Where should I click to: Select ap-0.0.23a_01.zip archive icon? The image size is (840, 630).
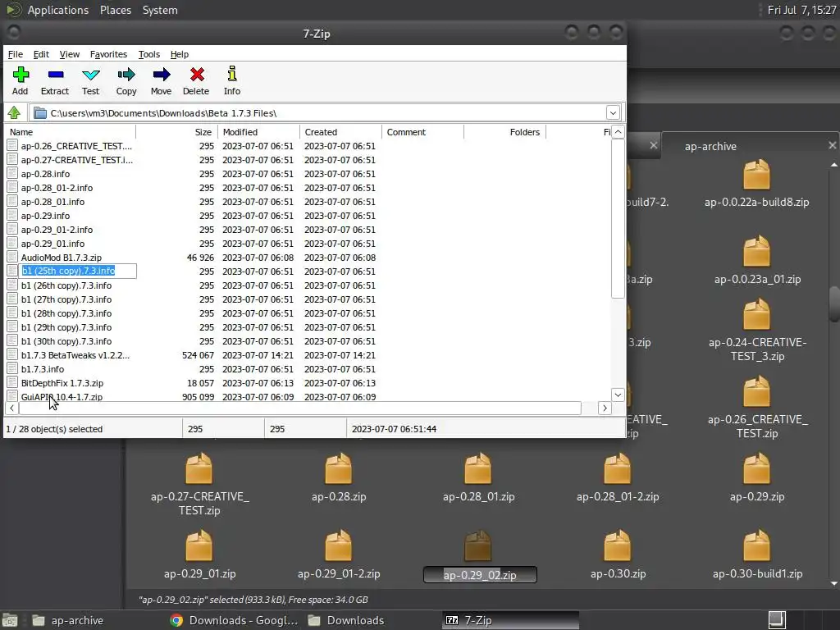coord(756,251)
